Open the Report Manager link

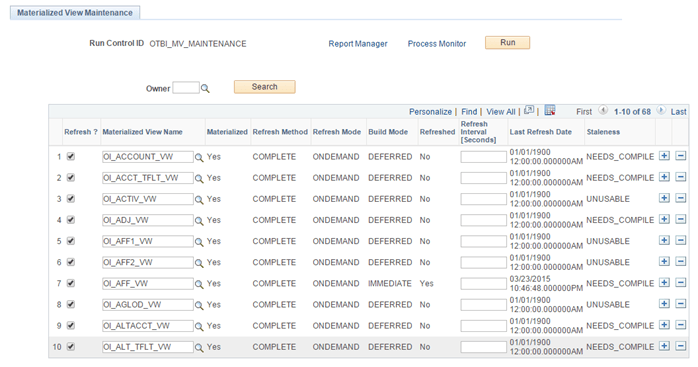click(358, 44)
